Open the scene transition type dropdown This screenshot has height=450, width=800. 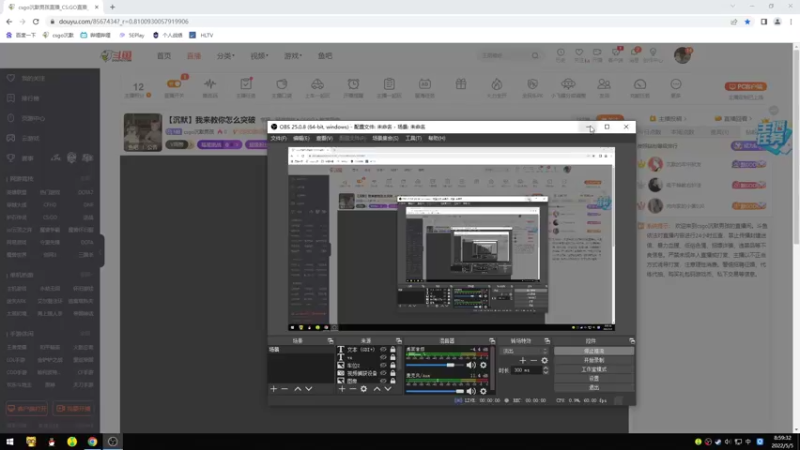click(524, 351)
